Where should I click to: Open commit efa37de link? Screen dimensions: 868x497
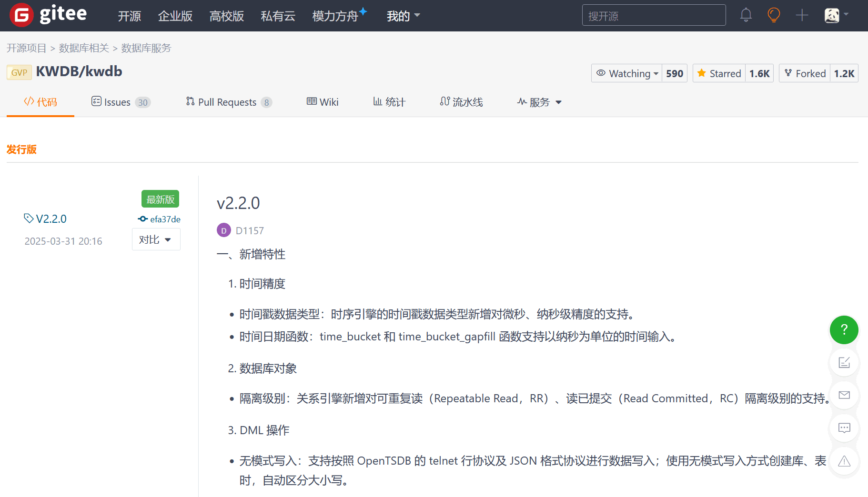click(x=159, y=219)
